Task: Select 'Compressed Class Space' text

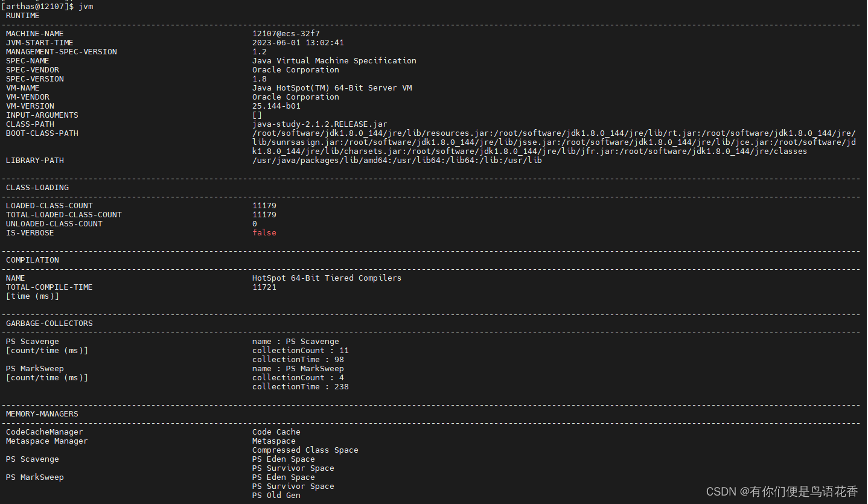Action: (x=305, y=450)
